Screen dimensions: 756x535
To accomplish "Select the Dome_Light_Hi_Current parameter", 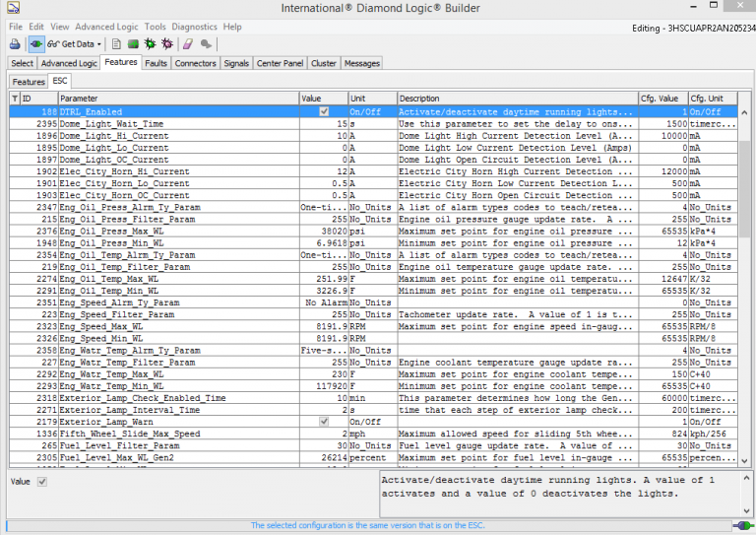I will [114, 136].
